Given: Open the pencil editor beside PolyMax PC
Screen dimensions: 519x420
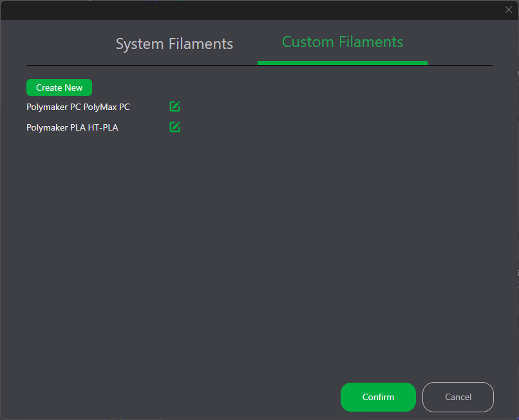Looking at the screenshot, I should pos(175,107).
